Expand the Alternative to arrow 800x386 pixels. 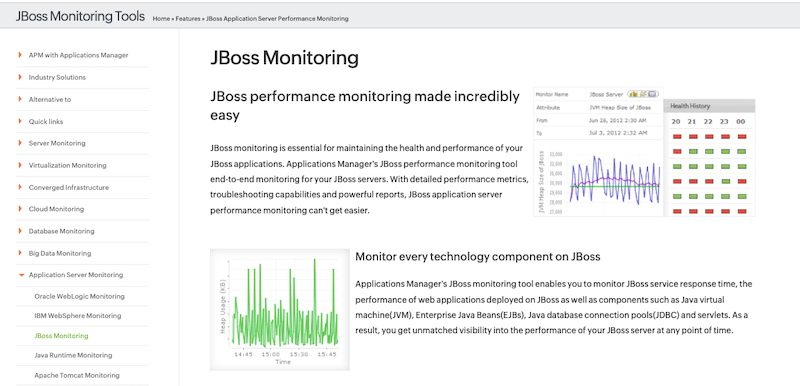[x=20, y=99]
